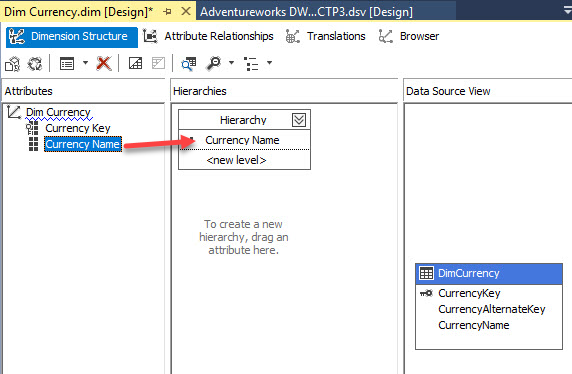Open the dropdown arrow beside the attributes view icon

click(85, 63)
